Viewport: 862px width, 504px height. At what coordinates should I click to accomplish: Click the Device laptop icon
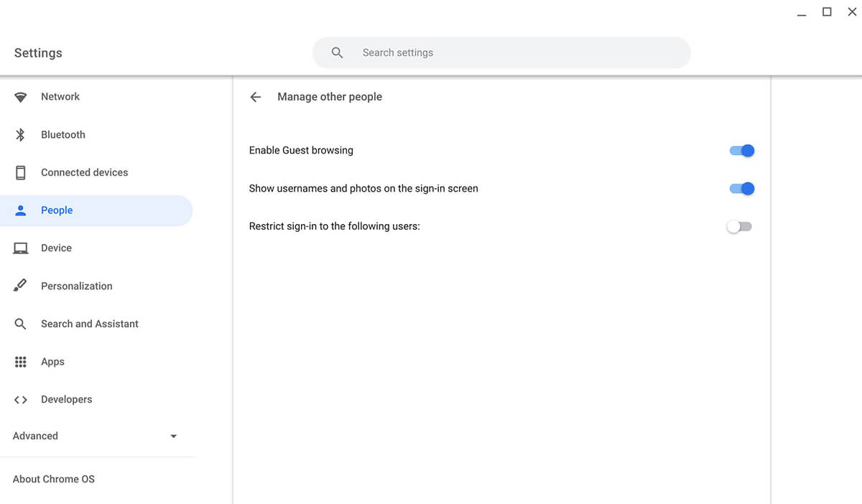(x=20, y=248)
